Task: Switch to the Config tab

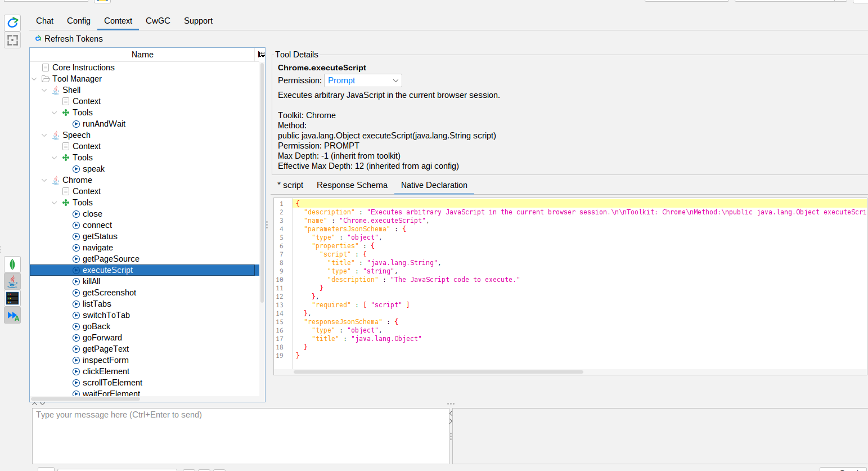Action: tap(79, 21)
